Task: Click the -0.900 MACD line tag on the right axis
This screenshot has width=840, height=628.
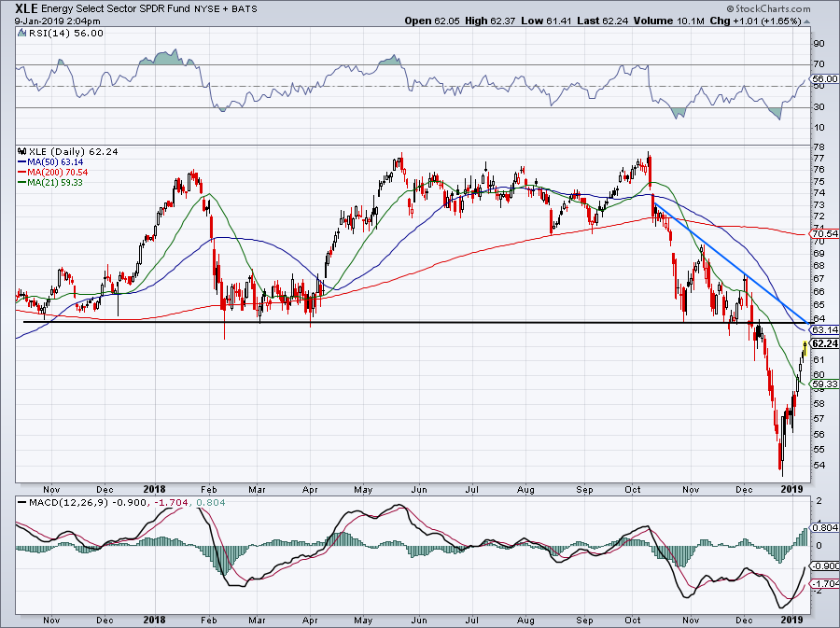Action: pos(826,565)
